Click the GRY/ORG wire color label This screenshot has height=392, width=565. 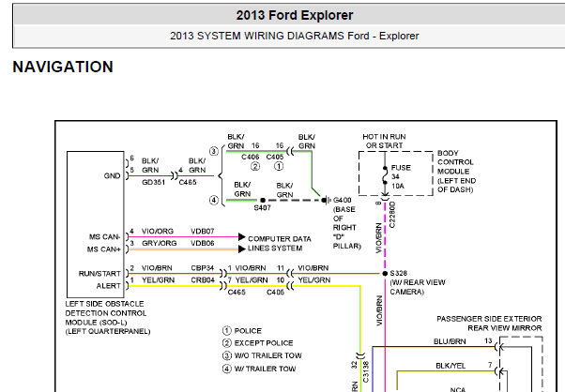159,243
